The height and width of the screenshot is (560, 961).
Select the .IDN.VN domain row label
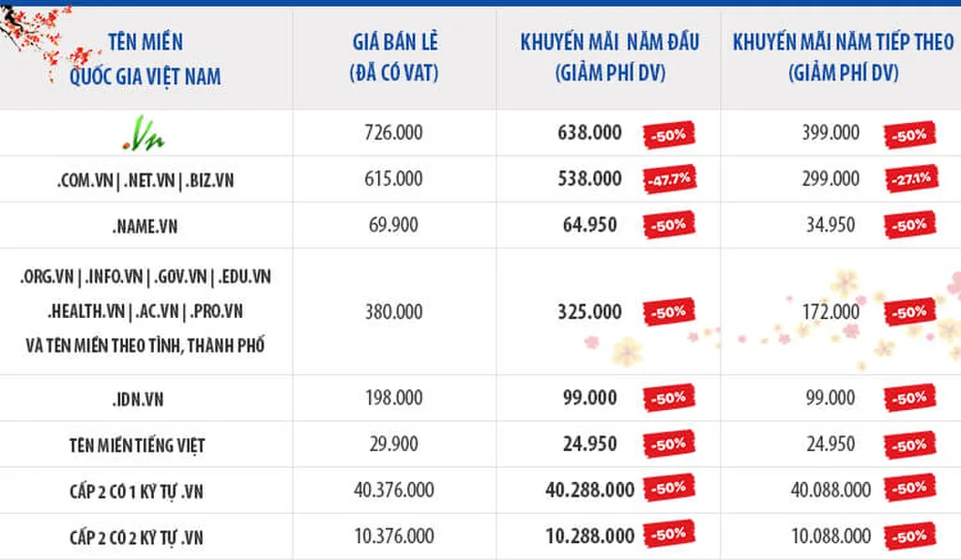tap(138, 400)
